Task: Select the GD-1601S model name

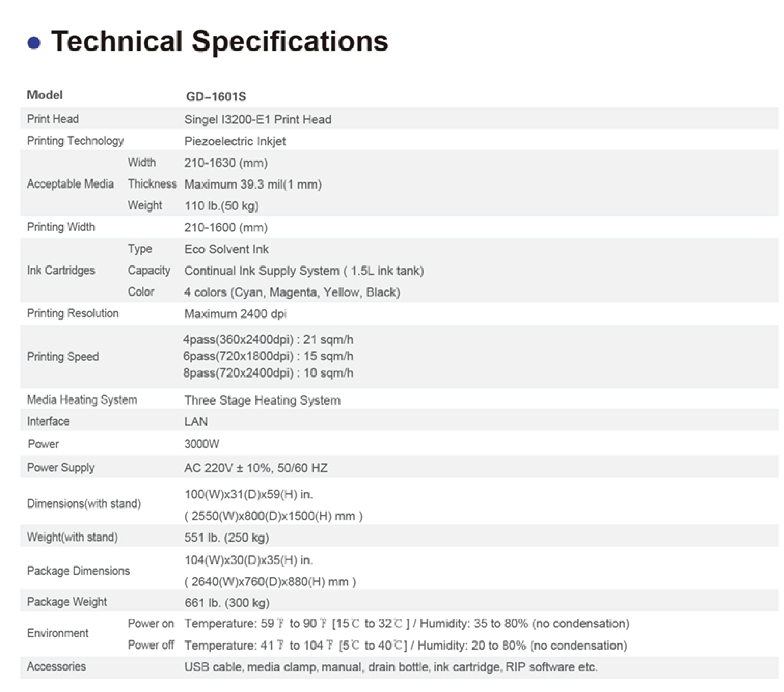Action: (x=216, y=97)
